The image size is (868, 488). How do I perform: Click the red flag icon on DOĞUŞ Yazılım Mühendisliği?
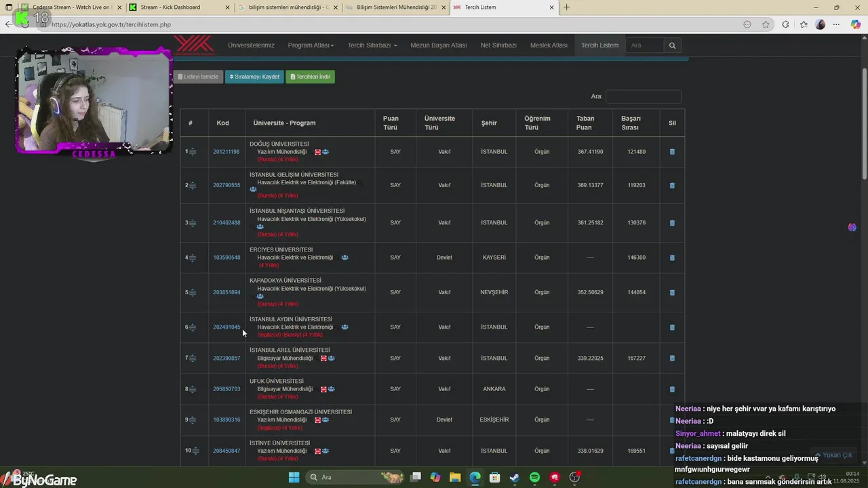coord(318,152)
